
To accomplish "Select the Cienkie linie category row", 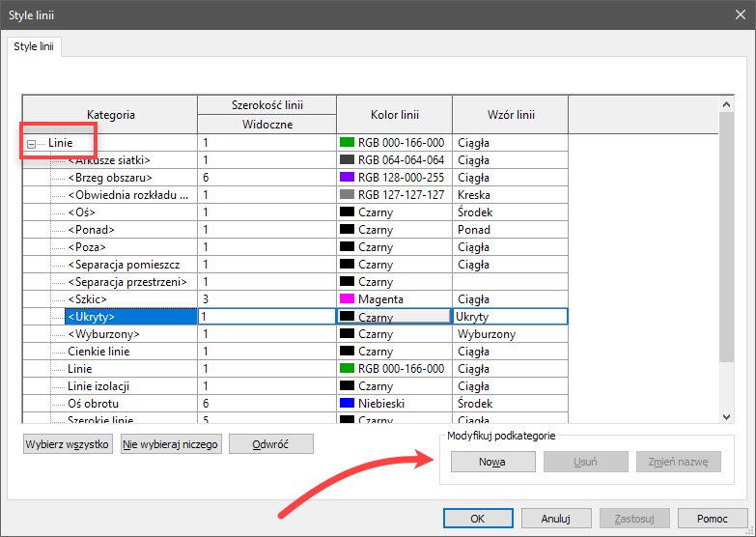I will click(100, 352).
